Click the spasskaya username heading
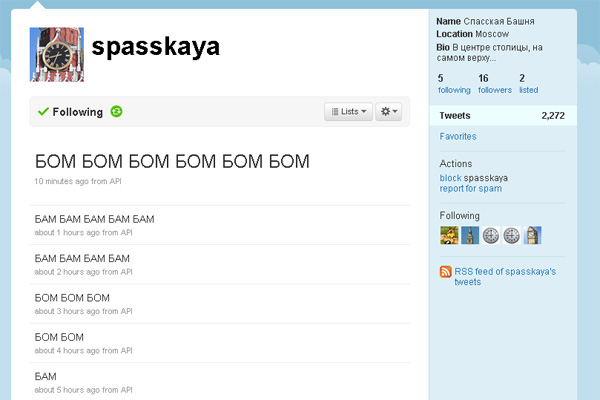 [x=156, y=47]
